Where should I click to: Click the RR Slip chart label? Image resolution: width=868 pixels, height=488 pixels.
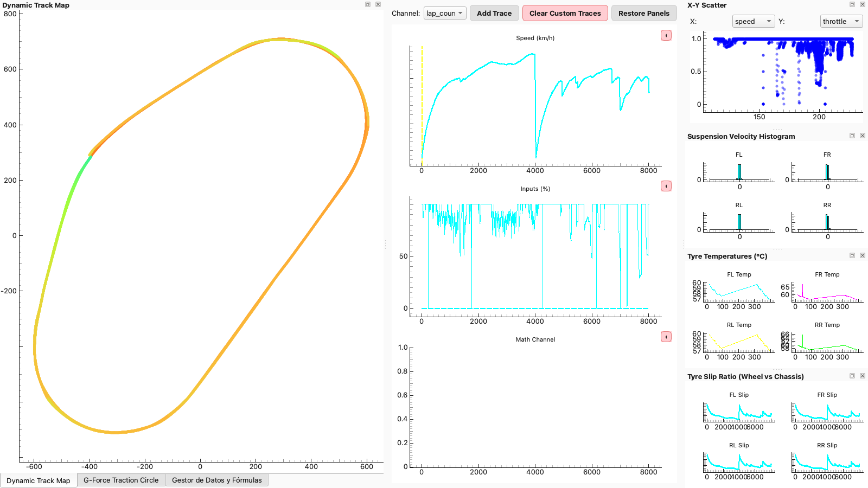click(827, 445)
